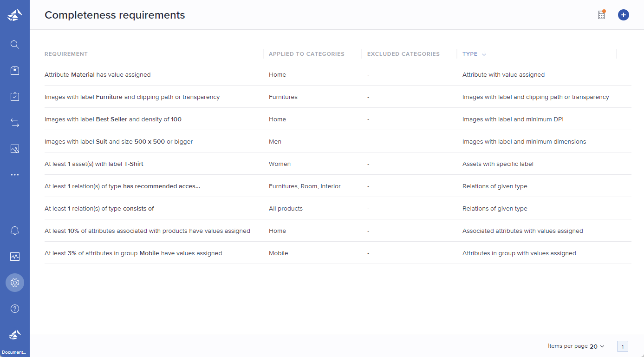The height and width of the screenshot is (357, 644).
Task: Open the search icon in the sidebar
Action: click(x=14, y=44)
